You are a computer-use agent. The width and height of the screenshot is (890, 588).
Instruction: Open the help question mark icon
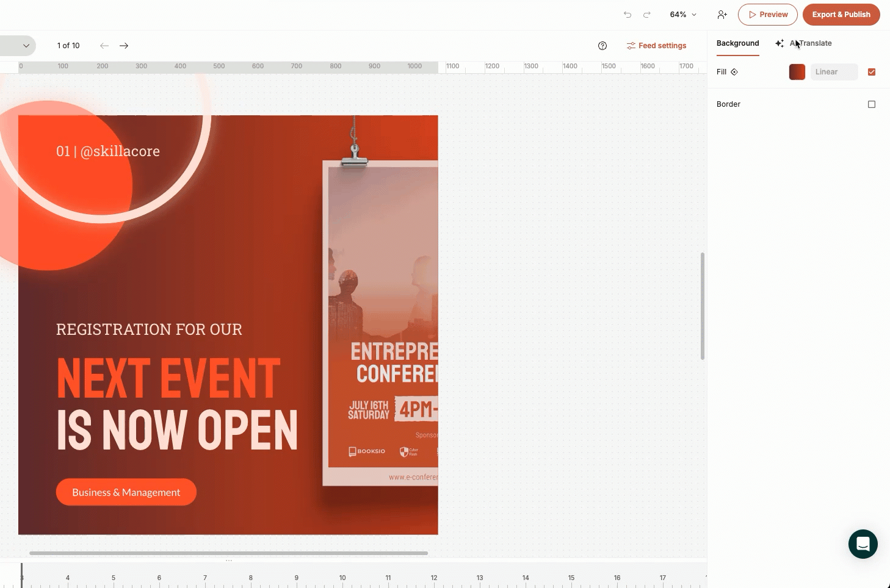click(602, 46)
